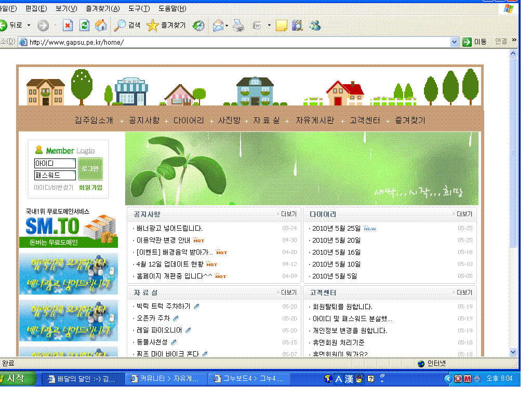Image resolution: width=532 pixels, height=399 pixels.
Task: Open the 도구(T) menu
Action: [x=139, y=9]
